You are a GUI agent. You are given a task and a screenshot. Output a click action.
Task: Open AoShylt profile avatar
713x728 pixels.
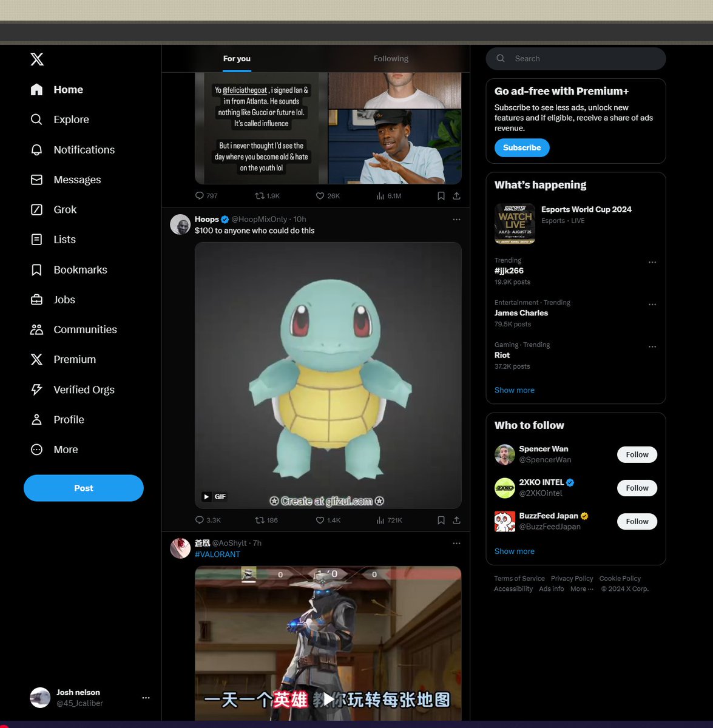pyautogui.click(x=180, y=548)
